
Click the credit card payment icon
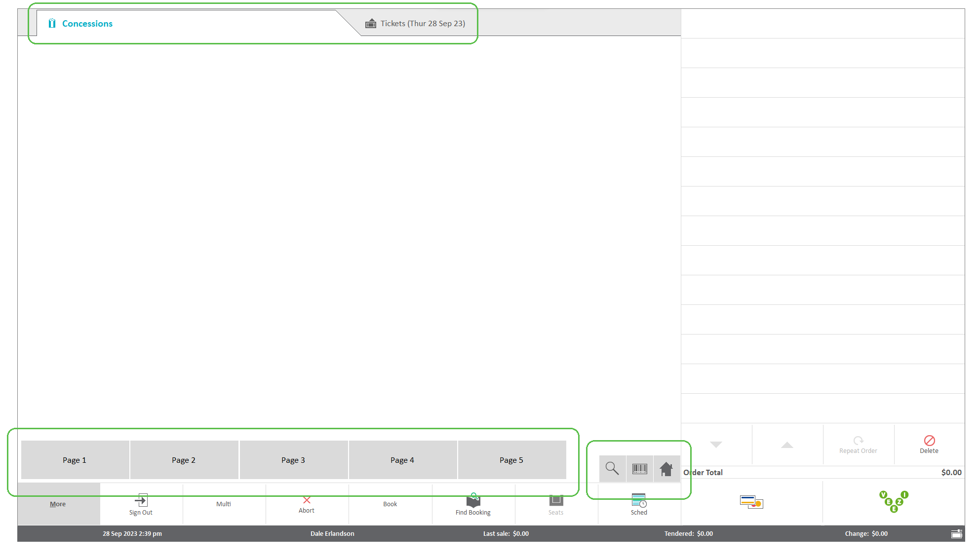click(751, 502)
